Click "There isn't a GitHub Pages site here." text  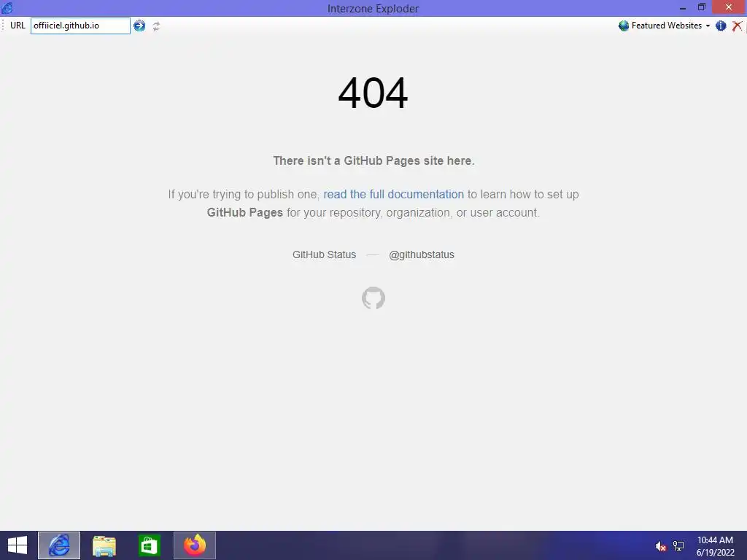tap(373, 161)
